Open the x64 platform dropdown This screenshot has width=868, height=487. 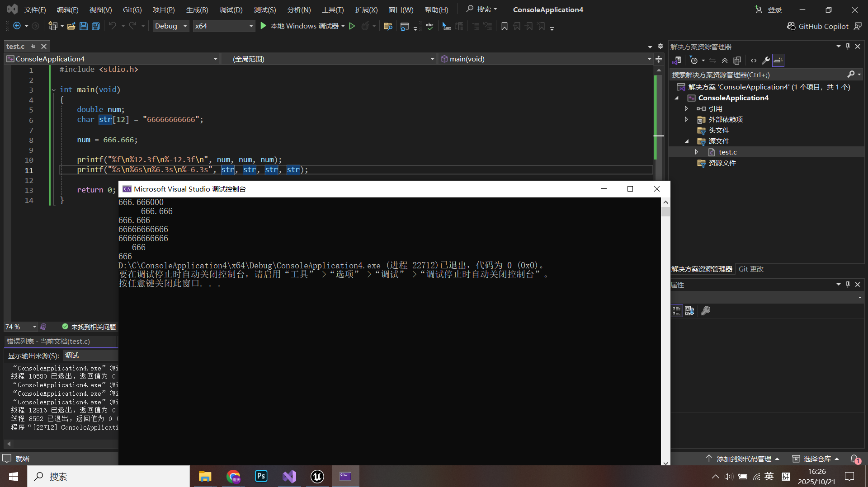point(224,26)
